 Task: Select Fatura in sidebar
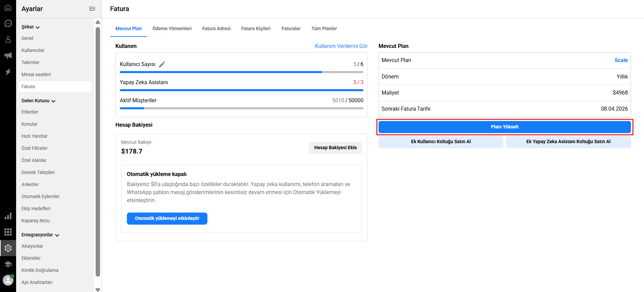tap(55, 86)
